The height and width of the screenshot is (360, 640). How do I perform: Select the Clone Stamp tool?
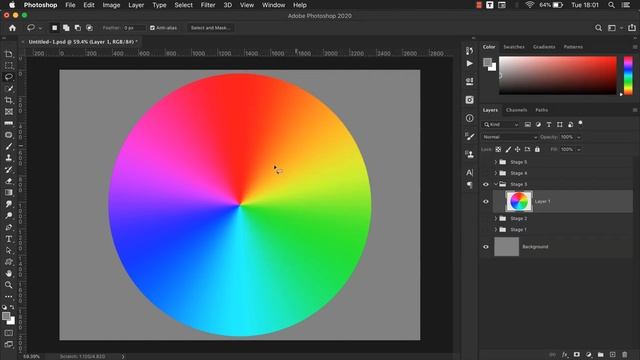click(9, 158)
